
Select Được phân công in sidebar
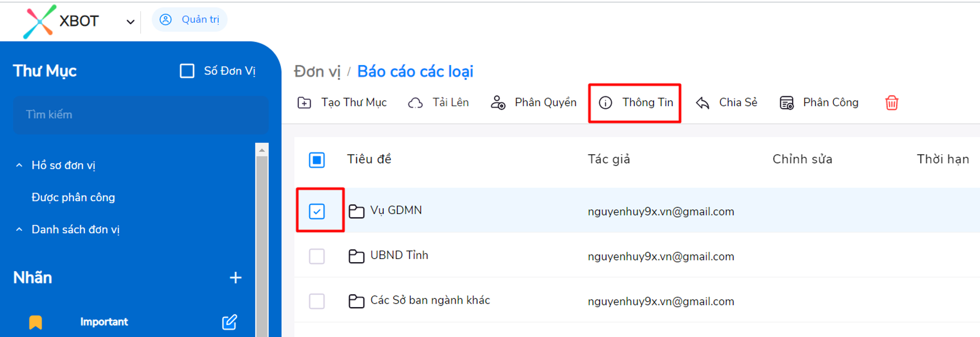click(x=73, y=197)
